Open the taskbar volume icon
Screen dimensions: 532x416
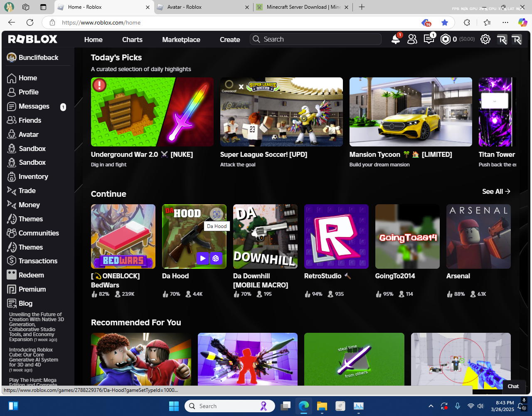(x=480, y=406)
